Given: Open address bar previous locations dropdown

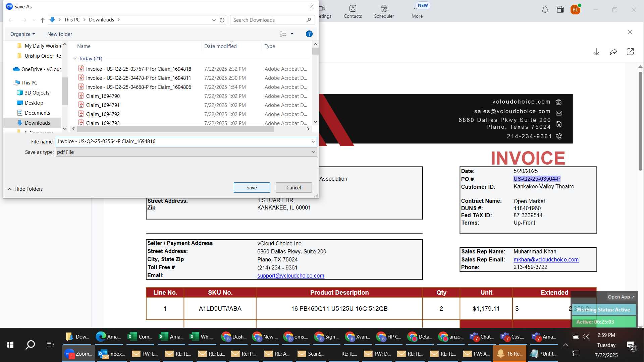Looking at the screenshot, I should click(x=214, y=20).
